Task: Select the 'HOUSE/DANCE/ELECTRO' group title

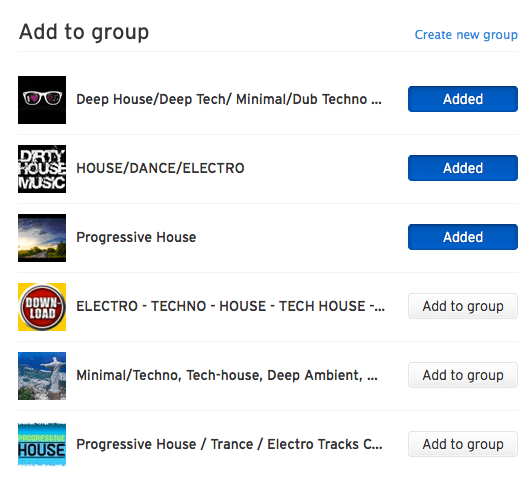Action: (160, 168)
